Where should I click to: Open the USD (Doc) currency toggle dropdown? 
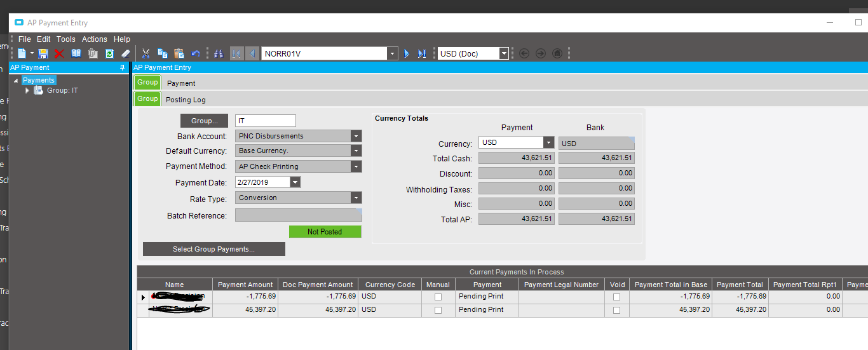504,54
